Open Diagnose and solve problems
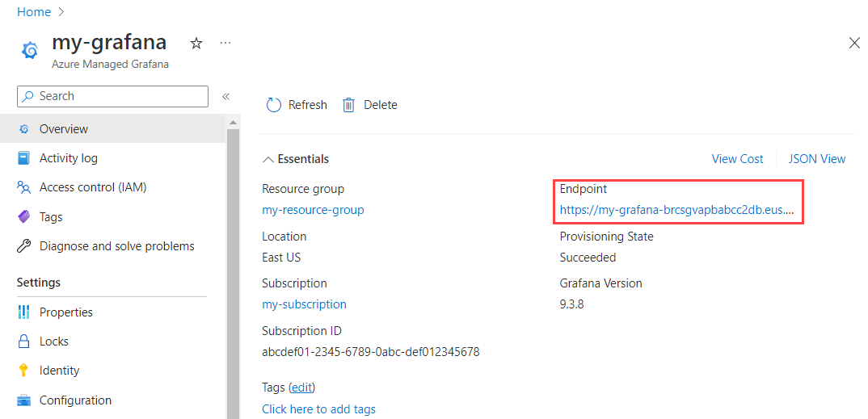This screenshot has width=868, height=419. (x=116, y=246)
